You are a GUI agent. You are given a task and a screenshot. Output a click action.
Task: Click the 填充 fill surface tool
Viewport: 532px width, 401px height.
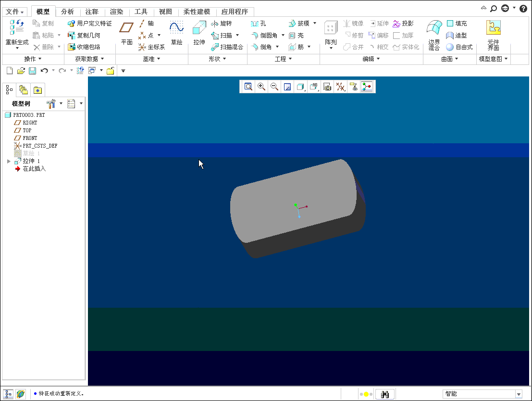(457, 24)
